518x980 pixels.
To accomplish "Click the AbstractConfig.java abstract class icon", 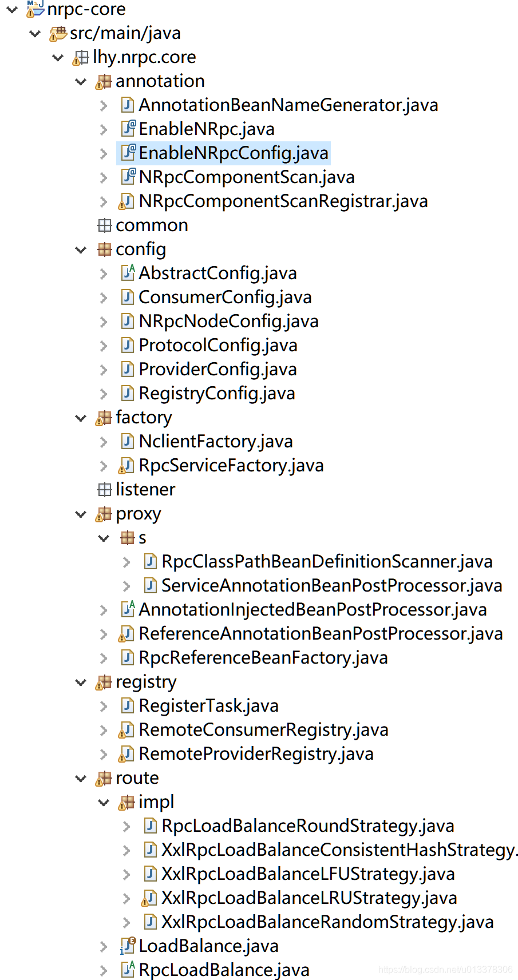I will pos(128,273).
